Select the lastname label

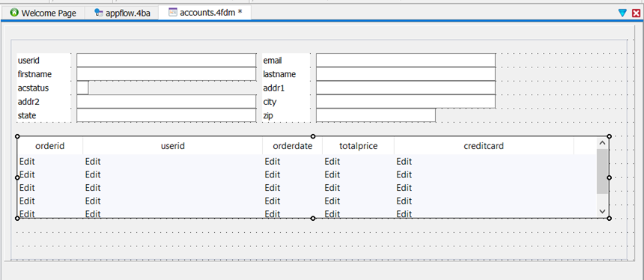[279, 74]
